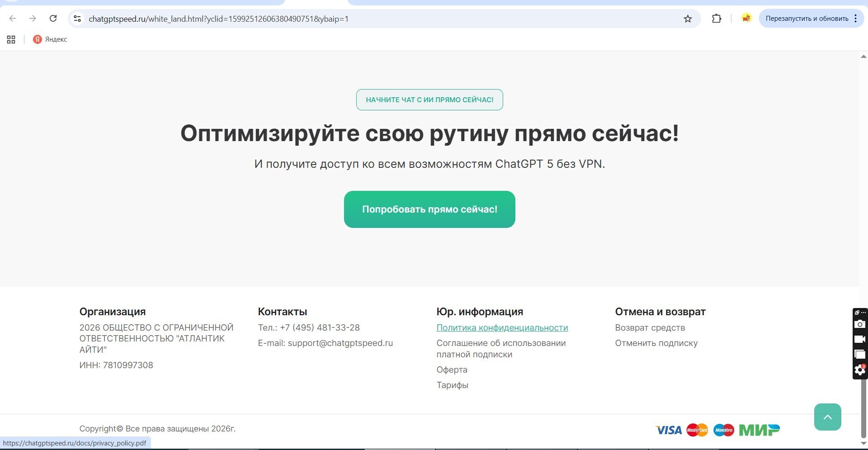Click 'Copyright© Все права защищены 2026г.' text
The width and height of the screenshot is (868, 450).
coord(157,428)
